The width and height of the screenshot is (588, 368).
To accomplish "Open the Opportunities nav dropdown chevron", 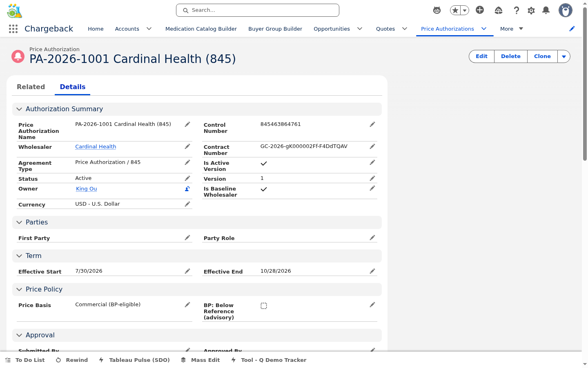I will [360, 29].
